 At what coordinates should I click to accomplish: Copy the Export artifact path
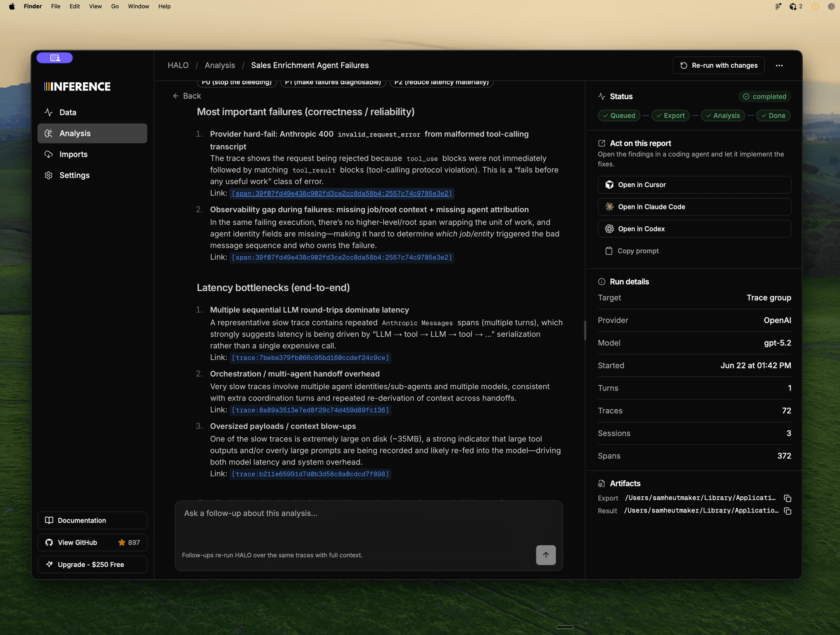point(787,498)
